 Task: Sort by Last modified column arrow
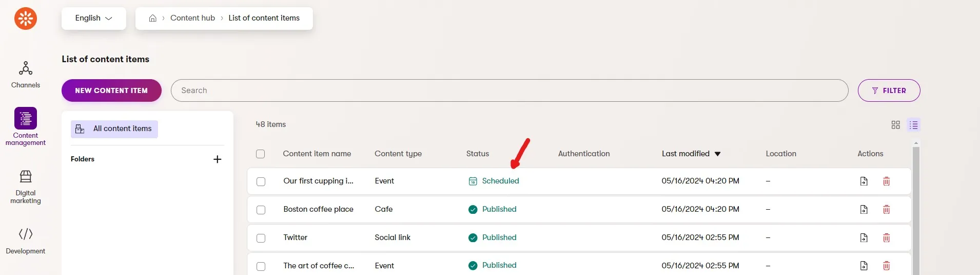click(x=717, y=154)
